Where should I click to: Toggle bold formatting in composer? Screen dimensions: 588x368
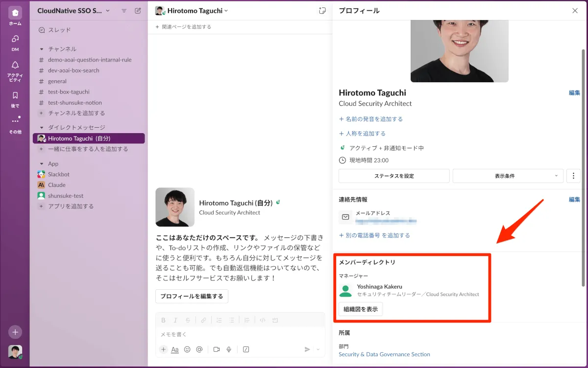coord(164,320)
